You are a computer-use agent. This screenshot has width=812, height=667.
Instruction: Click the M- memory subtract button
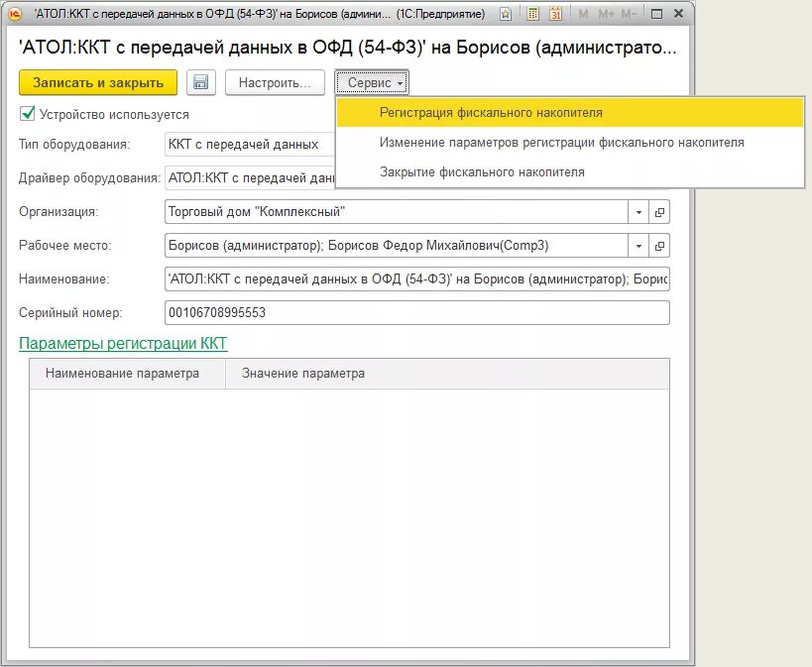628,15
